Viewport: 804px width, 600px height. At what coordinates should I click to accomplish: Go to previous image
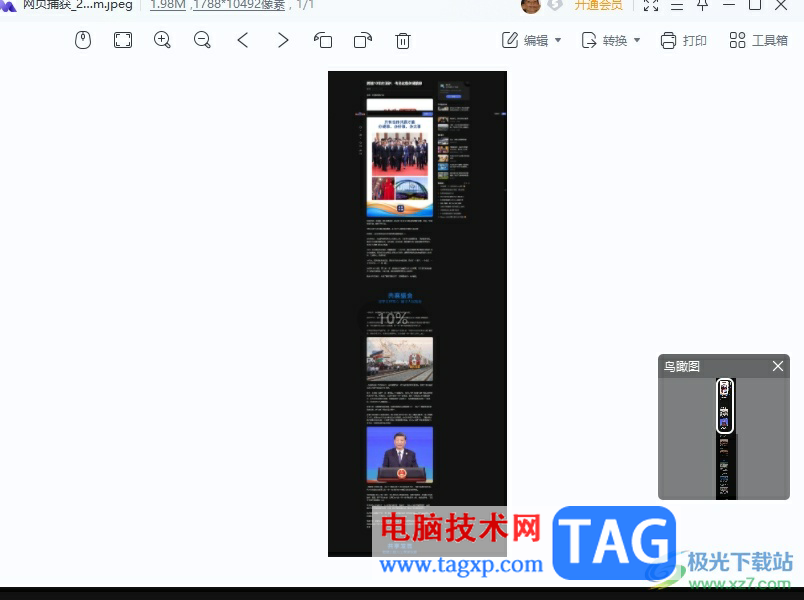pos(243,40)
